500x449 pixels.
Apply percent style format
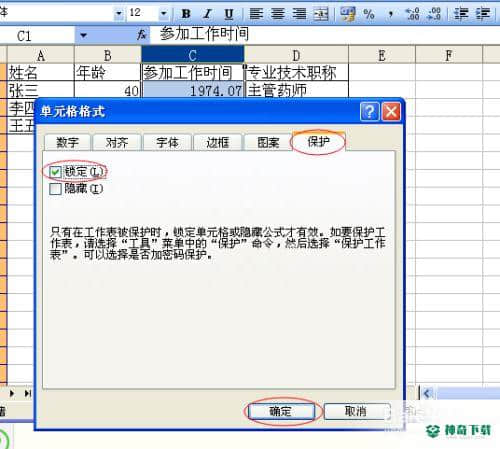click(369, 14)
